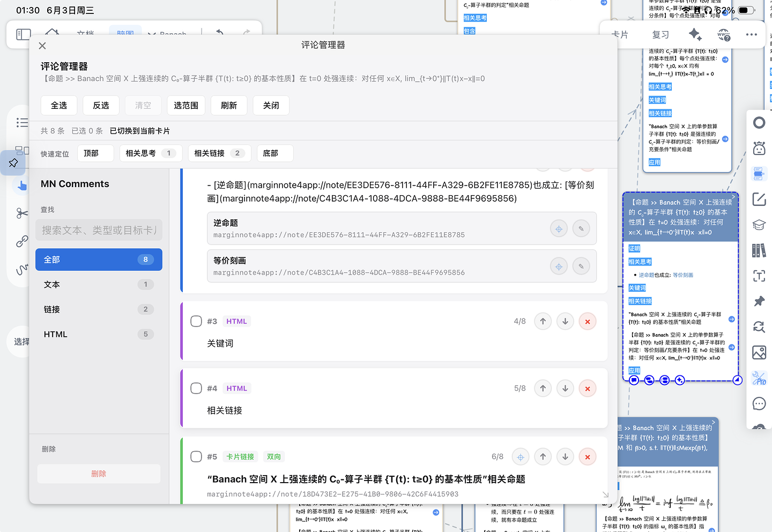Click the circle icon on right toolbar
The width and height of the screenshot is (772, 532).
coord(759,123)
